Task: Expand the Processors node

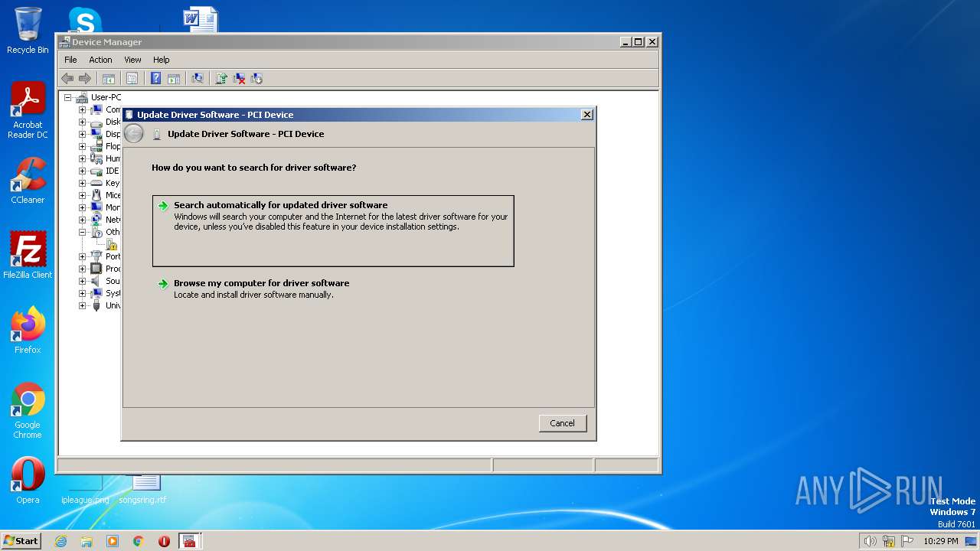Action: point(82,269)
